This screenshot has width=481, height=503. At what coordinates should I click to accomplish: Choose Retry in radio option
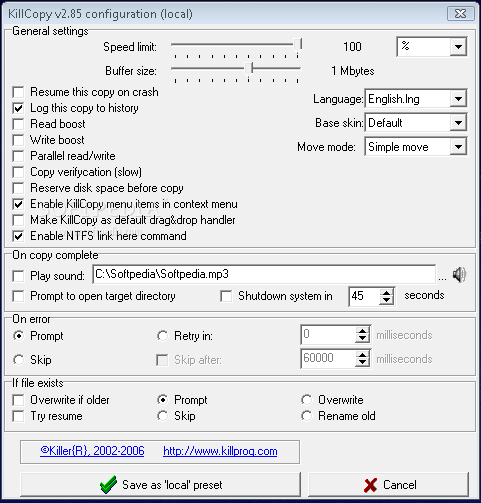point(163,336)
